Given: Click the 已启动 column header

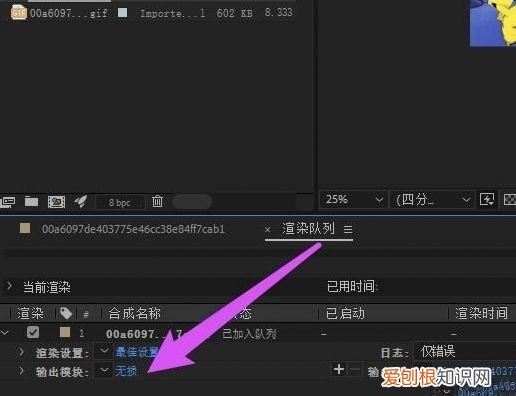Looking at the screenshot, I should tap(345, 313).
